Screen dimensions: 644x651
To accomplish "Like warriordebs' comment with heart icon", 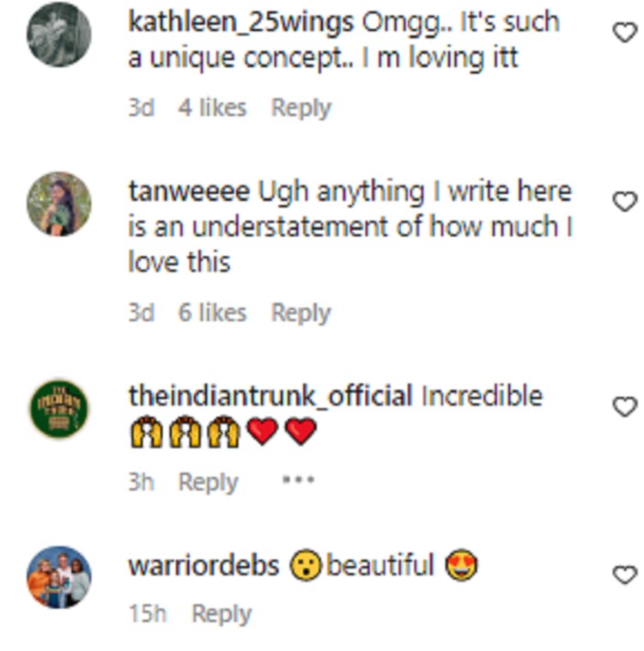I will [623, 575].
